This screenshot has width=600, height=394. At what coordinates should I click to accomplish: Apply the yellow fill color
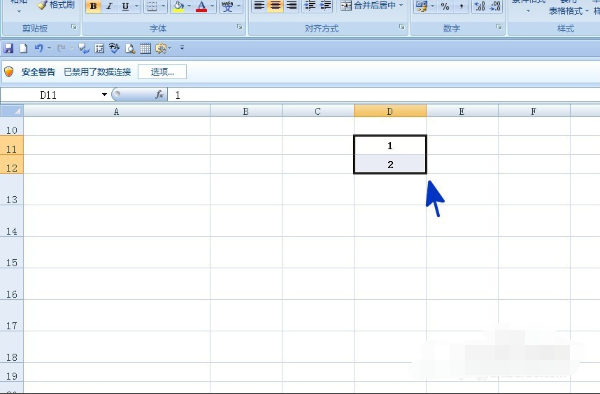coord(178,6)
